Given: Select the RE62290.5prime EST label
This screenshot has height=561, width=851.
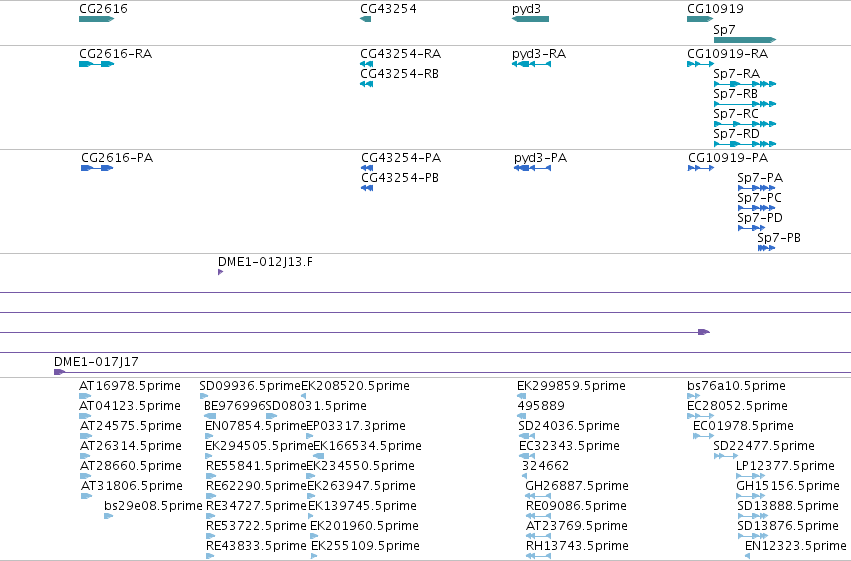Looking at the screenshot, I should 257,486.
